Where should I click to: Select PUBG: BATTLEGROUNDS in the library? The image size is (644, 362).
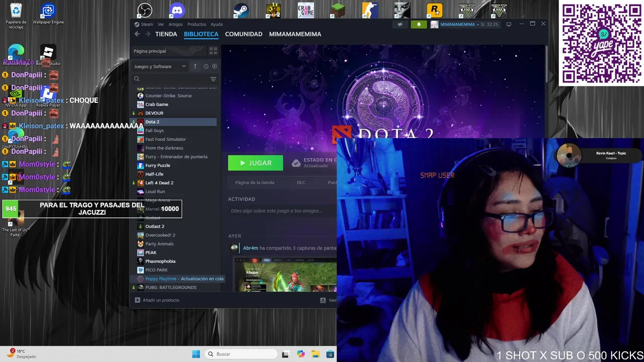[x=171, y=288]
